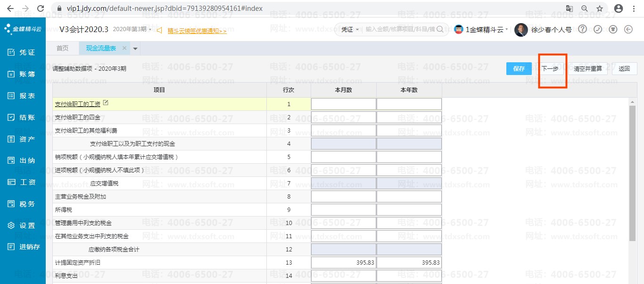Click 下一步 to proceed
644x284 pixels.
pyautogui.click(x=550, y=68)
